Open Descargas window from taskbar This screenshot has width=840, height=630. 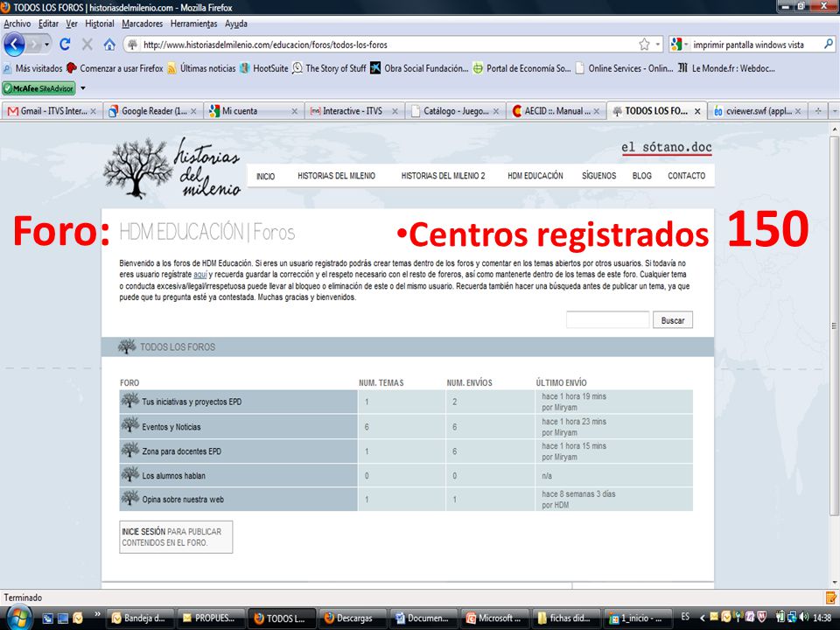point(352,619)
